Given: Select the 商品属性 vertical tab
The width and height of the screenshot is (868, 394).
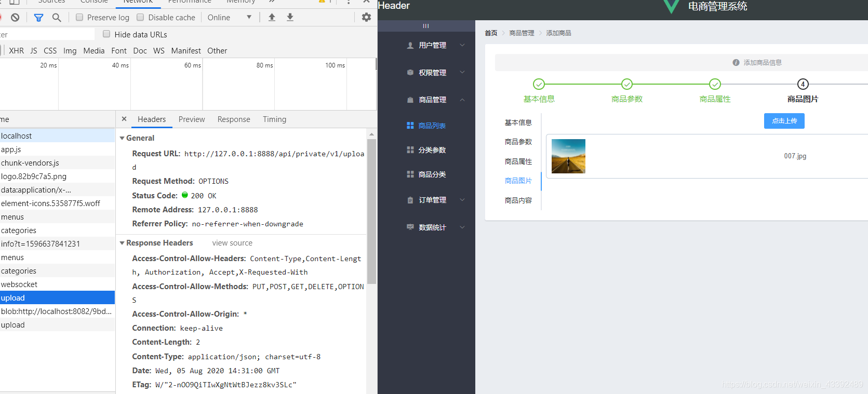Looking at the screenshot, I should 518,161.
